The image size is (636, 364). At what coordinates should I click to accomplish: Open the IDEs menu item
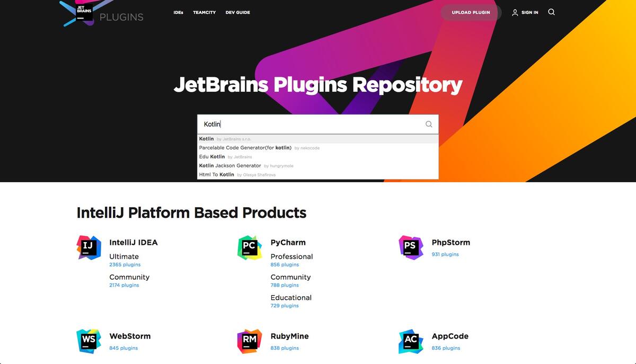coord(178,12)
